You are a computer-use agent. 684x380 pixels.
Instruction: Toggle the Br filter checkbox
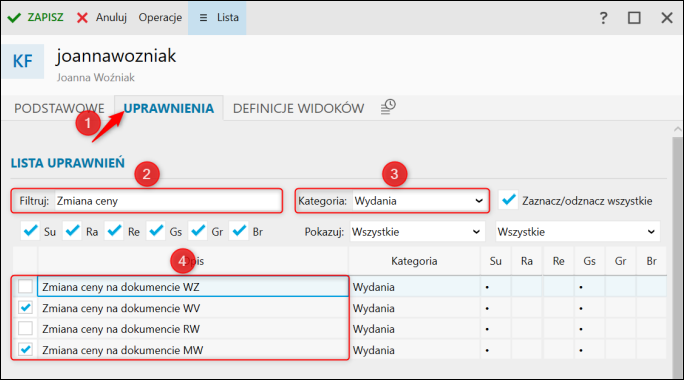(239, 231)
